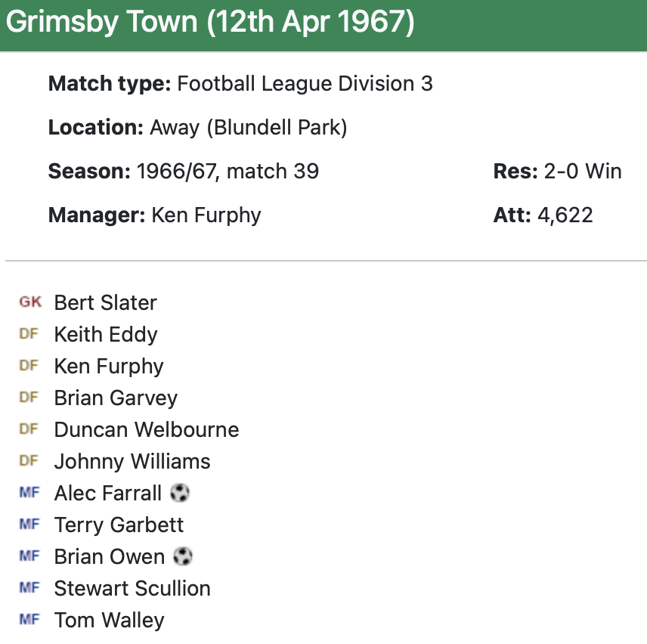647x644 pixels.
Task: Click the GK icon beside Bert Slater
Action: click(x=30, y=302)
